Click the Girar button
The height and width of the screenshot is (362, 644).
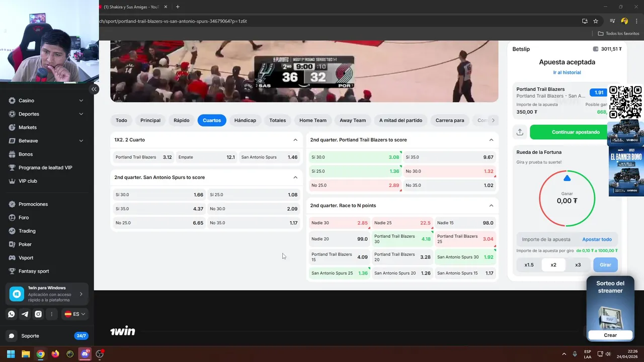point(605,265)
